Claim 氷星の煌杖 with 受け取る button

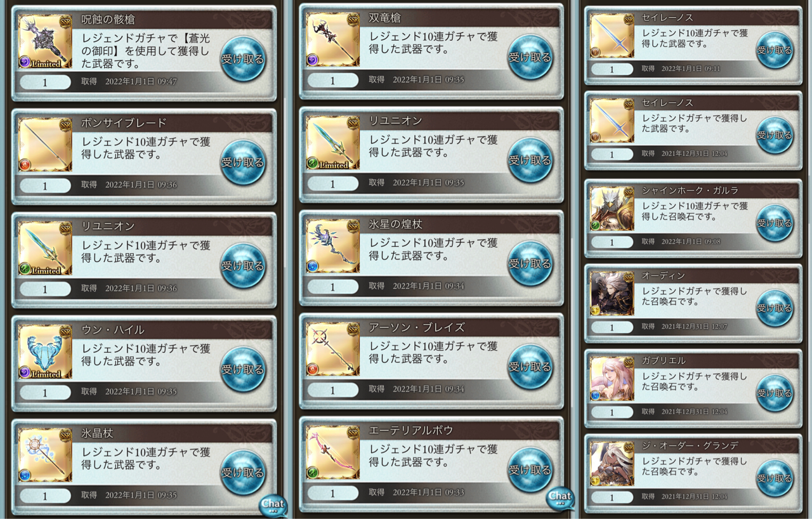tap(530, 264)
